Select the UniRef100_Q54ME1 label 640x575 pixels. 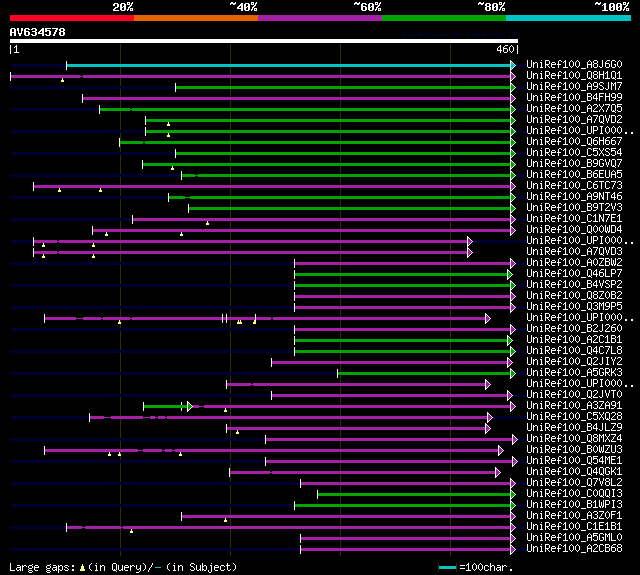(x=574, y=461)
